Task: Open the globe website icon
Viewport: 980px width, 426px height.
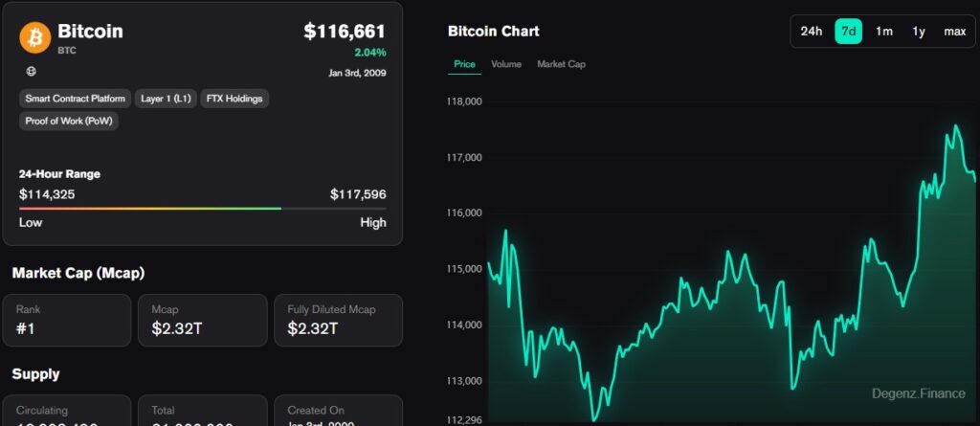Action: pos(32,71)
